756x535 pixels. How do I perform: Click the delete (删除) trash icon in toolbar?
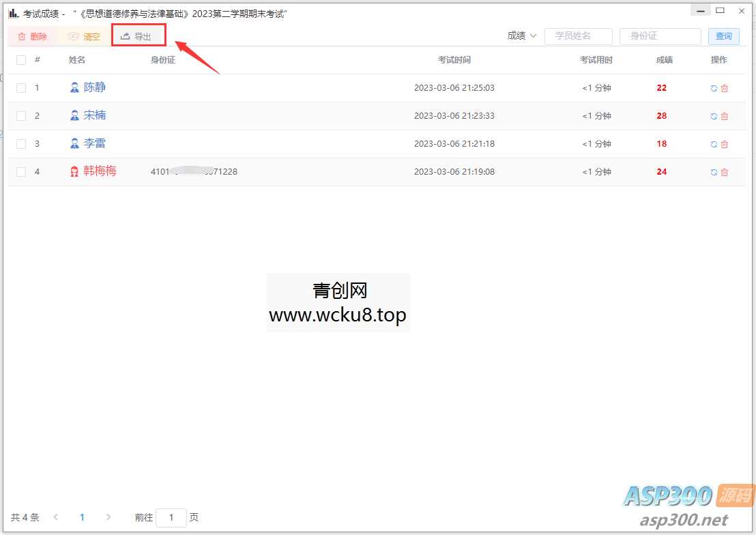(20, 35)
